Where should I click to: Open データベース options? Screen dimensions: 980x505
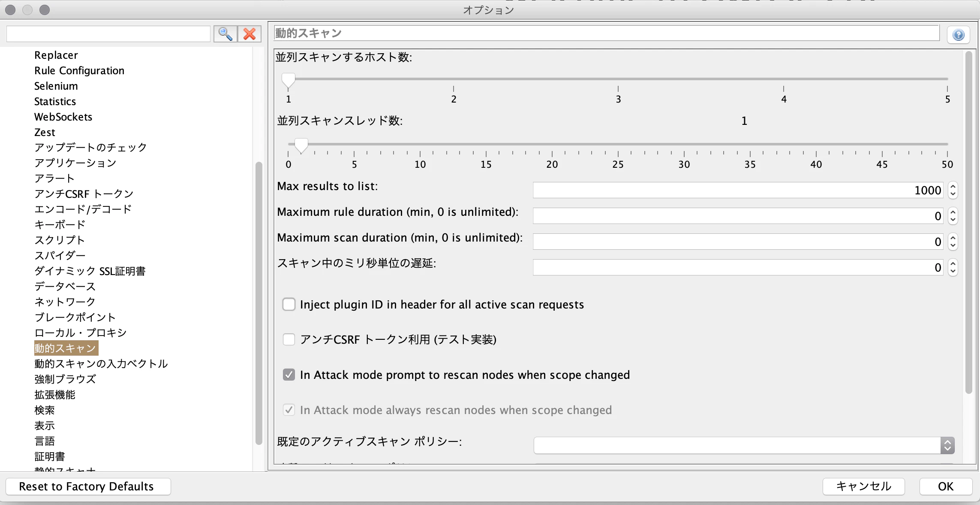point(65,286)
